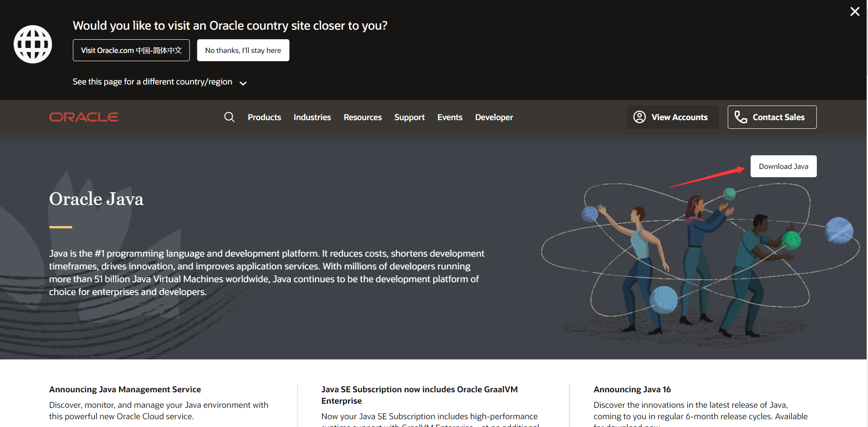This screenshot has height=427, width=868.
Task: Click the Java Management Service description text
Action: coord(159,411)
